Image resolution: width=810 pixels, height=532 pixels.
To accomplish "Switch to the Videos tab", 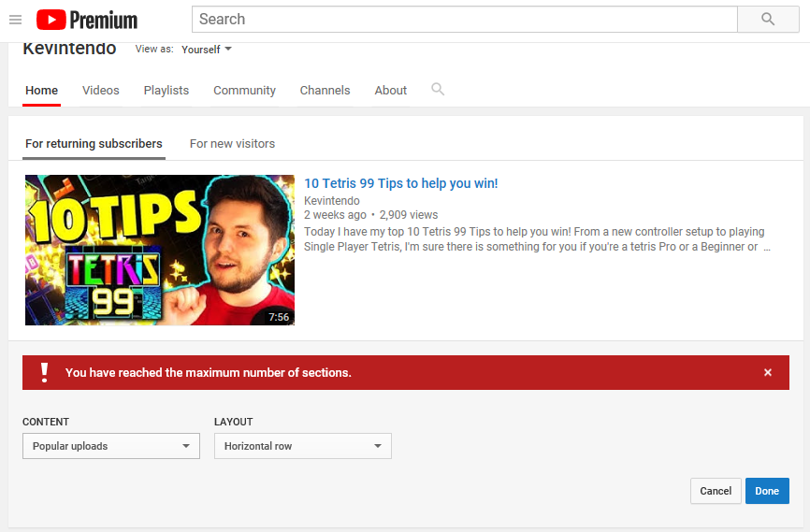I will [x=101, y=91].
